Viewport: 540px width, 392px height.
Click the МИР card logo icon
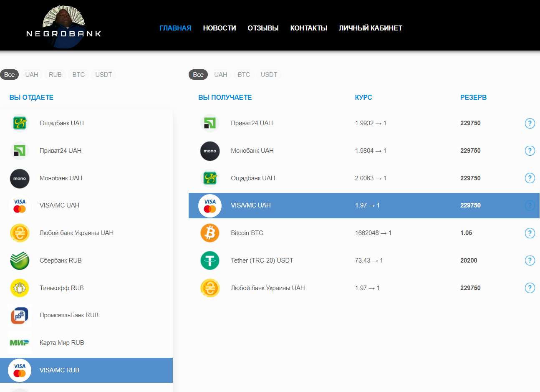coord(20,343)
